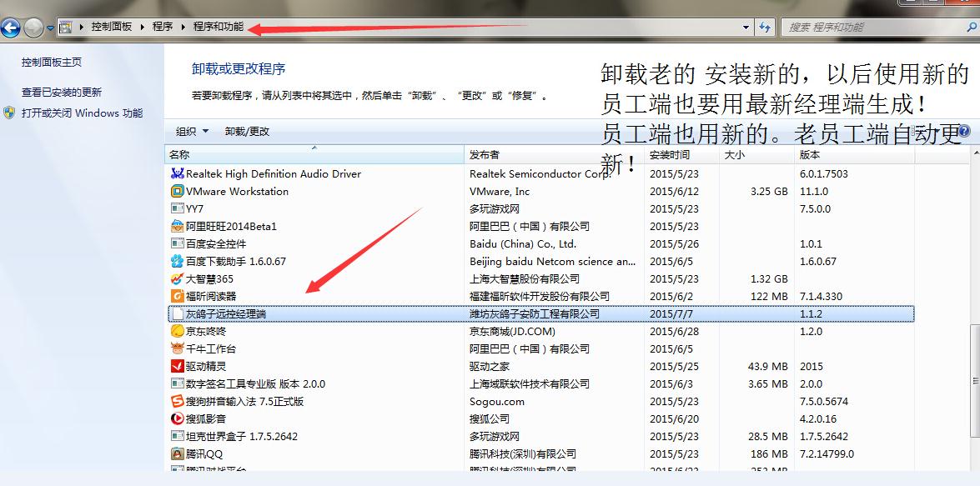The height and width of the screenshot is (486, 980).
Task: Click the version cell 7.5.0.5674
Action: (x=824, y=401)
